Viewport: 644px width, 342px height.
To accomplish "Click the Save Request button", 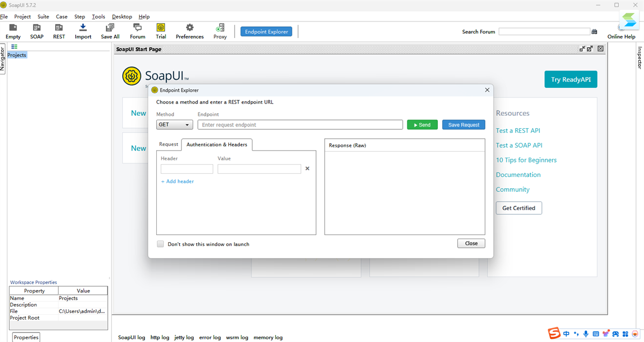I will pos(464,124).
